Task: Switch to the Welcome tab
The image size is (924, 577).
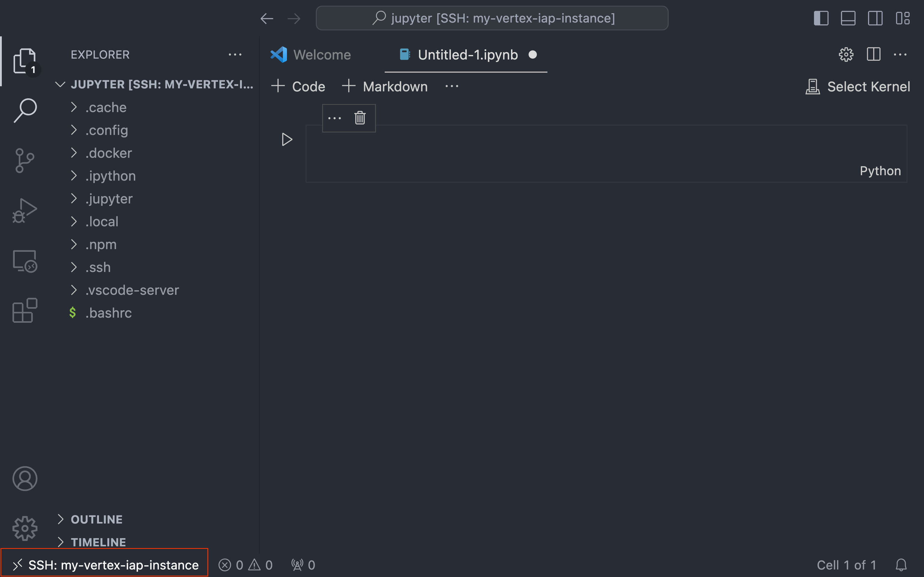Action: [322, 55]
